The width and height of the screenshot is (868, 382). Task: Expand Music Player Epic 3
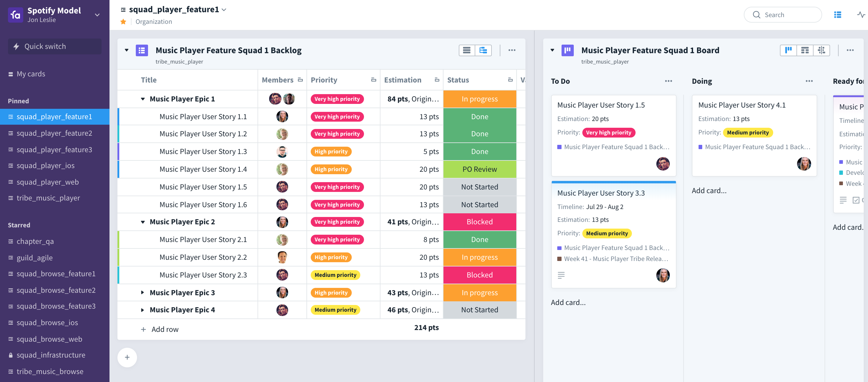coord(143,292)
